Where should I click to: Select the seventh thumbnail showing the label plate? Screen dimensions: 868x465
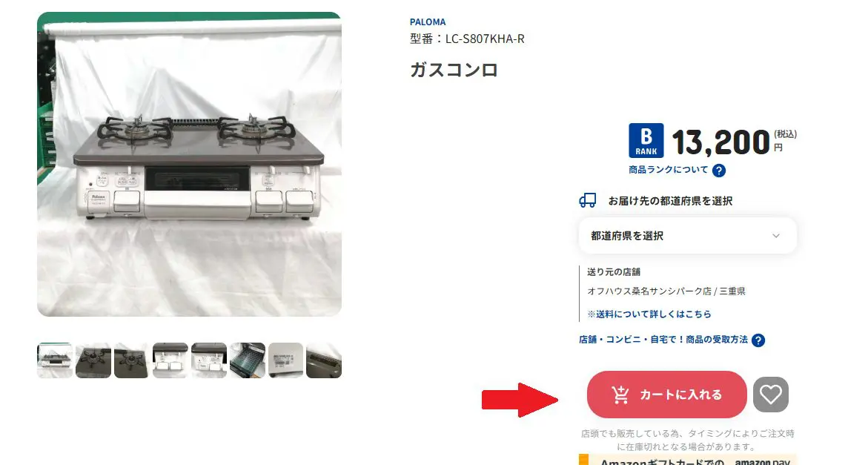click(285, 360)
